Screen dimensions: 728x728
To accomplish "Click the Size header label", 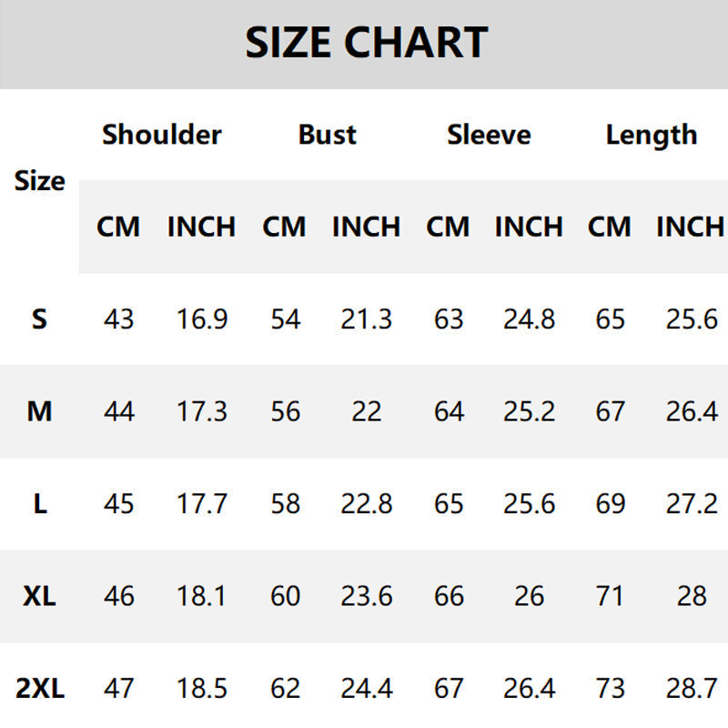I will point(40,181).
